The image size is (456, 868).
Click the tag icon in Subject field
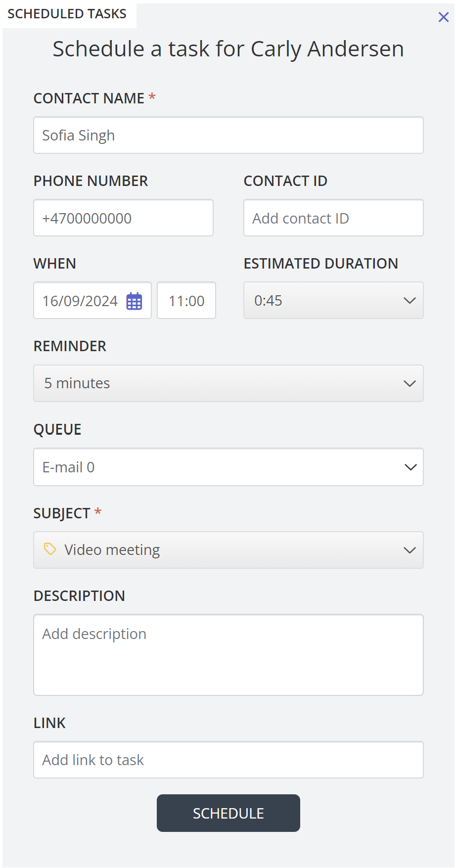coord(50,549)
